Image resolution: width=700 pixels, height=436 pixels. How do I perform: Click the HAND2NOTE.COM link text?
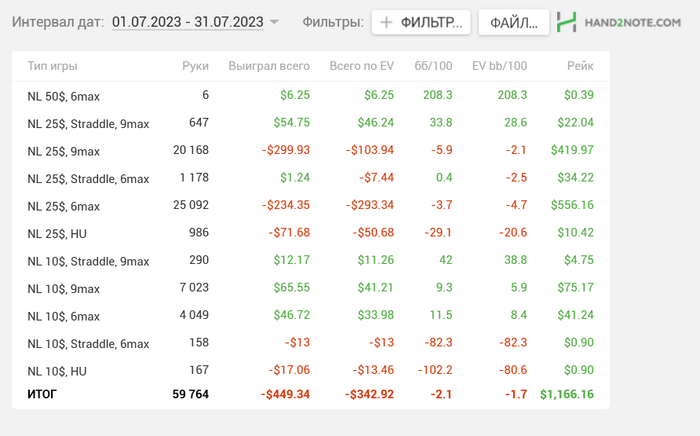[634, 22]
